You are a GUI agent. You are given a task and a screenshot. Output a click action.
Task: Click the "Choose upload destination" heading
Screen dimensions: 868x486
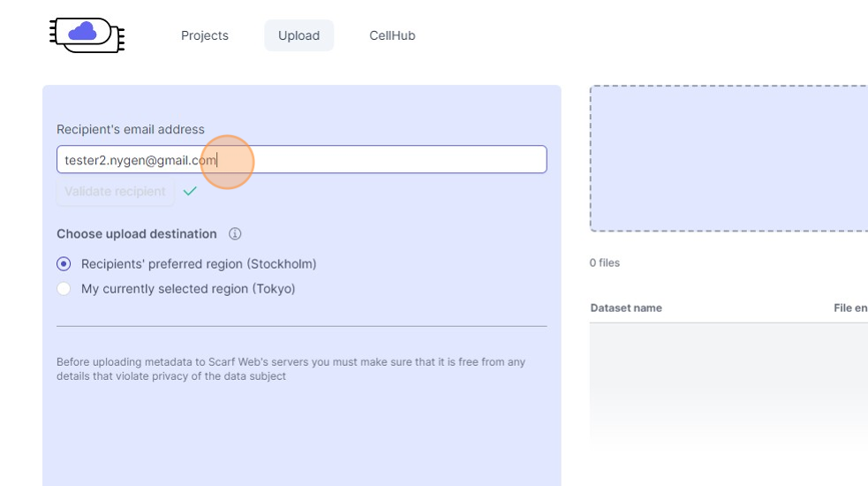pos(137,234)
